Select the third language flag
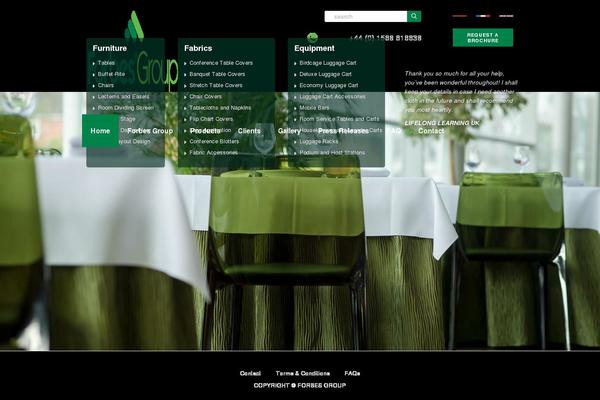The image size is (600, 400). pos(506,16)
